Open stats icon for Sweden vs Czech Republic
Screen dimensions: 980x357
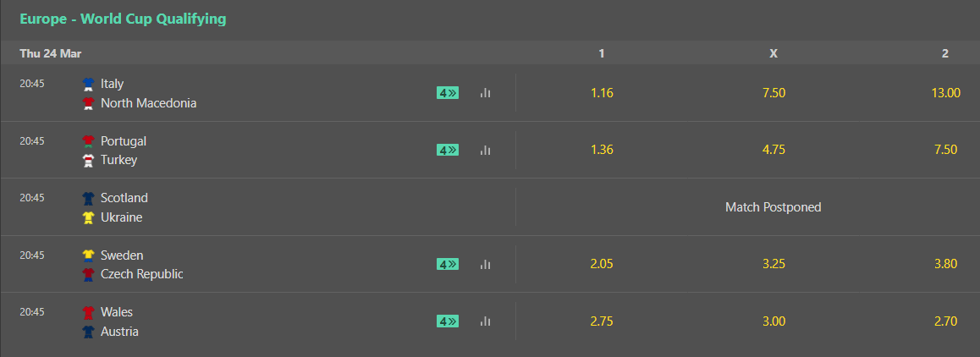coord(485,265)
